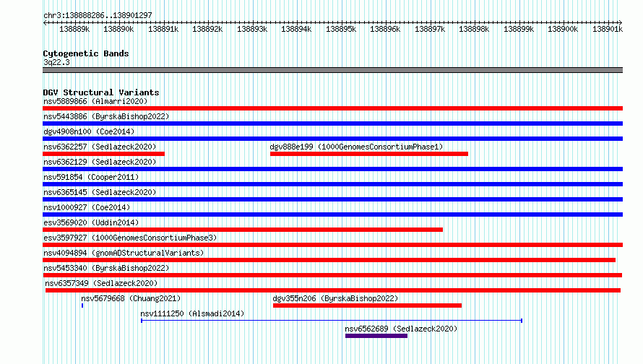Click the 3q22.3 band label
The height and width of the screenshot is (364, 643).
tap(56, 62)
